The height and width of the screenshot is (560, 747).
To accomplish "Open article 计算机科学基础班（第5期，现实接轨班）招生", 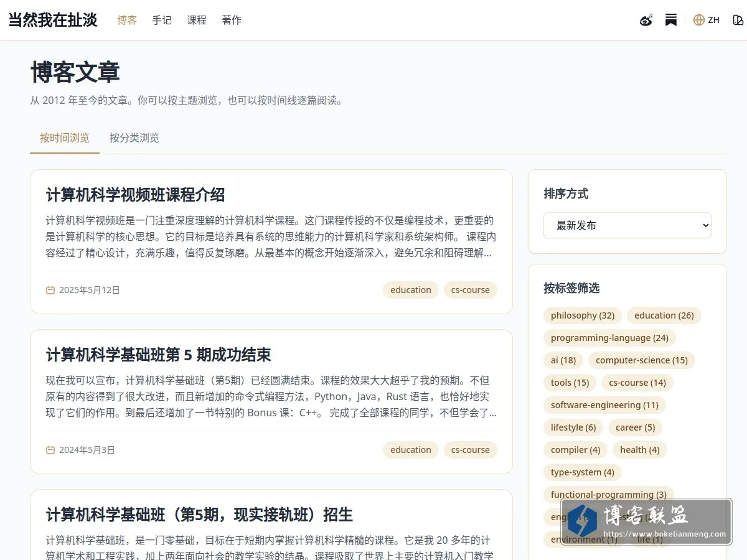I will [199, 515].
